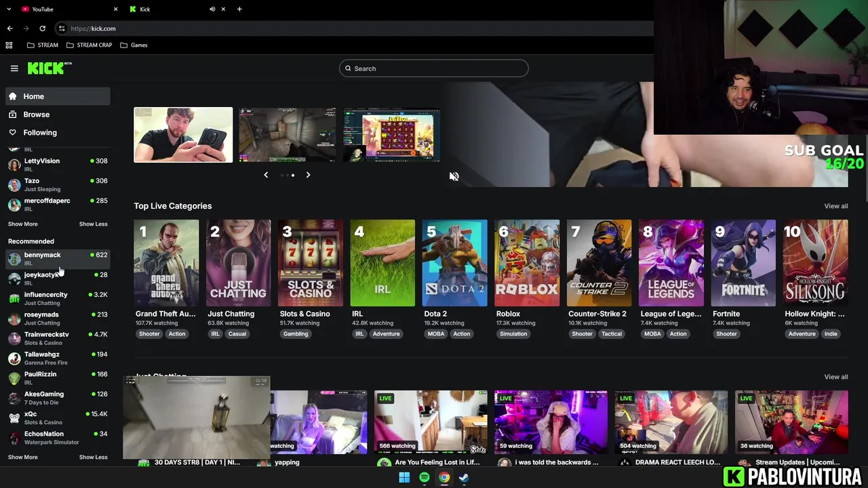Expand recommended list with Show More

(22, 457)
